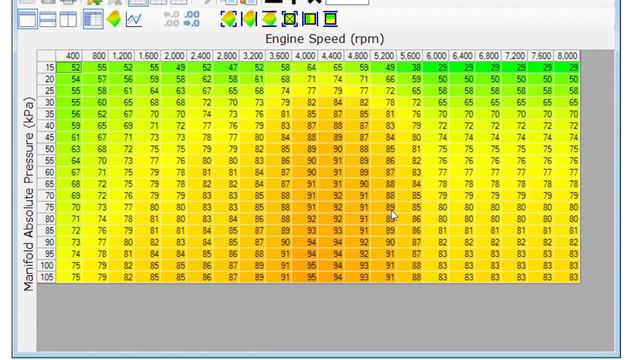The height and width of the screenshot is (360, 640).
Task: Select cell 90 at 50 kPa, 4,400 rpm
Action: 331,149
